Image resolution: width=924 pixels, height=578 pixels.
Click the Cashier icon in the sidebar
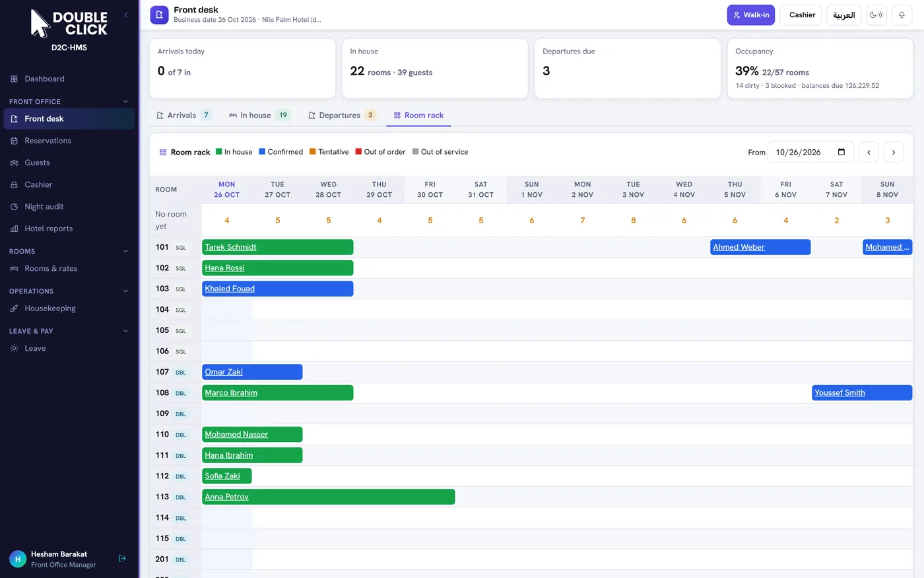[x=15, y=185]
